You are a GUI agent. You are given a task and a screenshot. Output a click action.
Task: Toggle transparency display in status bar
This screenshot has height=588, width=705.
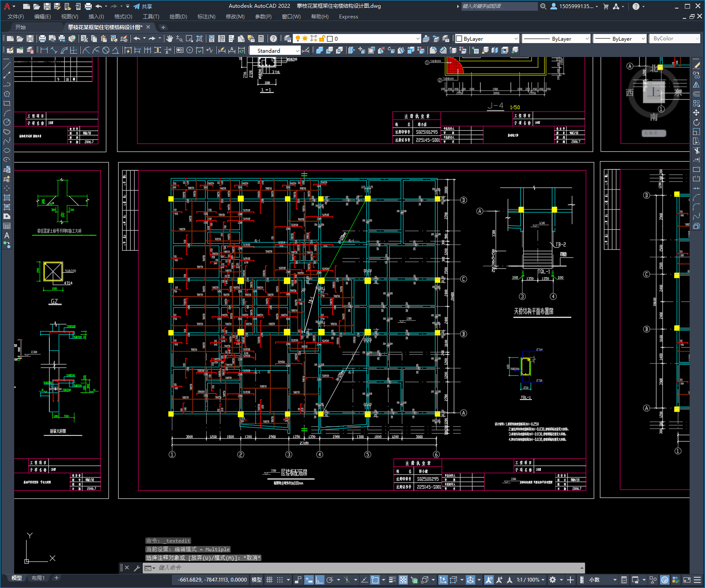click(403, 580)
